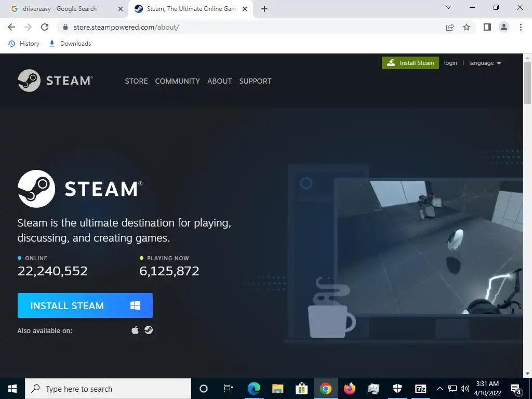Open Microsoft Store from taskbar

click(x=301, y=389)
